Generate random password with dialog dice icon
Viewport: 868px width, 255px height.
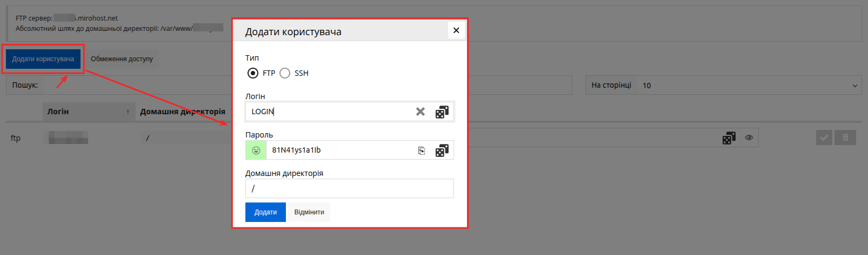[442, 150]
